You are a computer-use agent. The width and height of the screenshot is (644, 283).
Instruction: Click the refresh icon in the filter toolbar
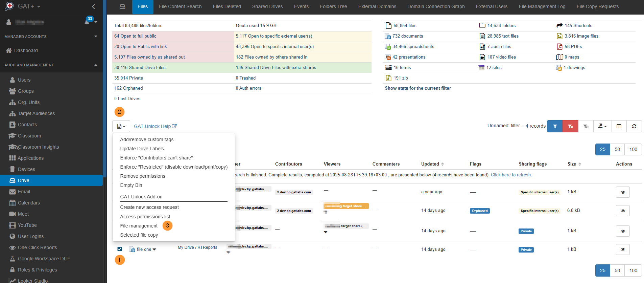(x=634, y=126)
